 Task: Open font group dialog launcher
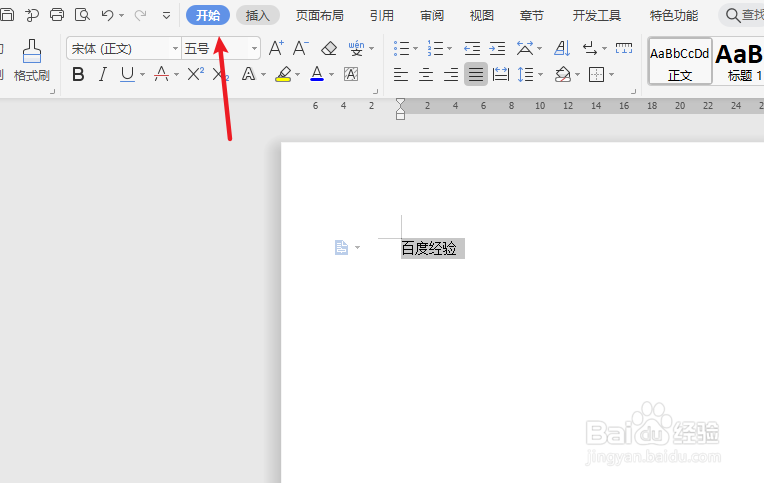(375, 91)
